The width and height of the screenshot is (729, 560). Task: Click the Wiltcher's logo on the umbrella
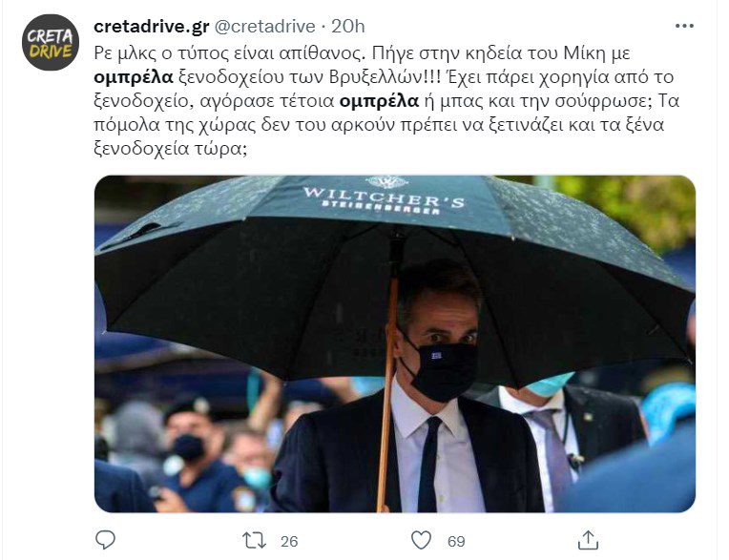tap(384, 197)
